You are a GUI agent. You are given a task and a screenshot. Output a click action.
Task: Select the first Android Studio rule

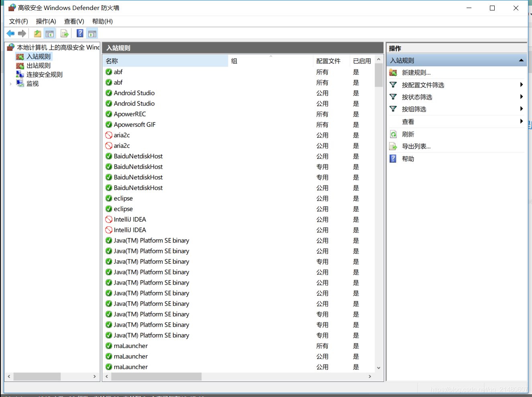[239, 93]
